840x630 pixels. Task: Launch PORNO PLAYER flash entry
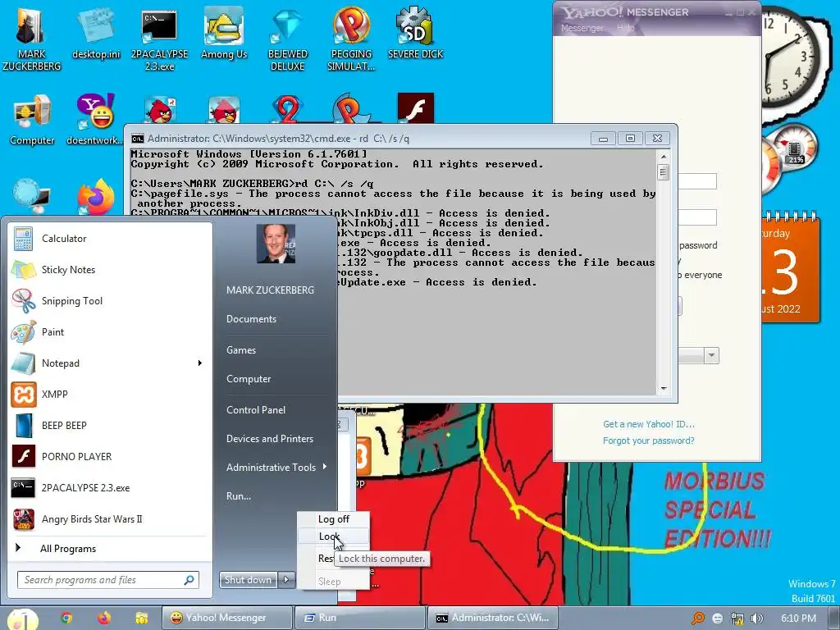tap(110, 456)
